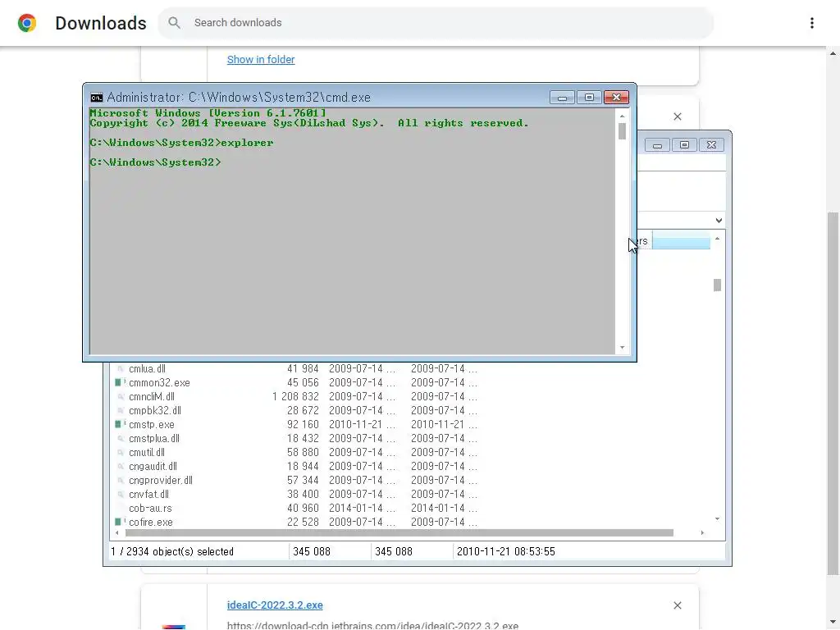The image size is (840, 630).
Task: Select the cngprovider.dll file row
Action: point(296,480)
